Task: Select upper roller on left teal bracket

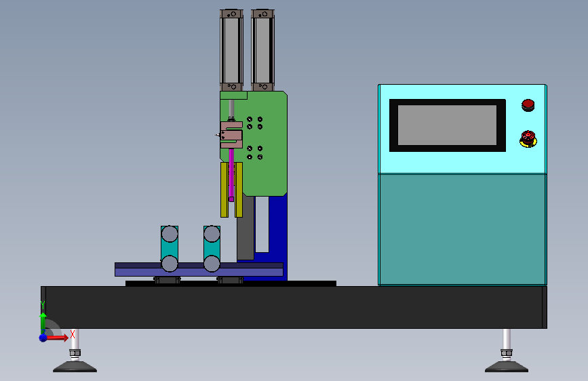Action: coord(170,234)
